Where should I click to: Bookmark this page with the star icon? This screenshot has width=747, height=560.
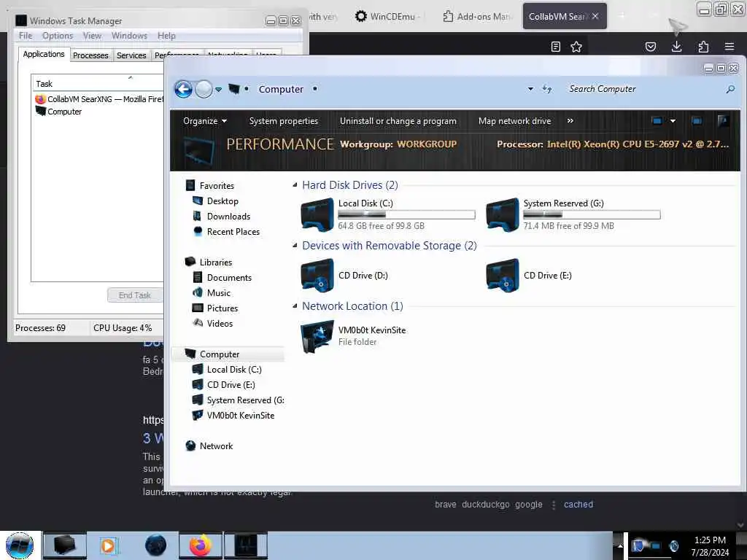click(x=576, y=47)
